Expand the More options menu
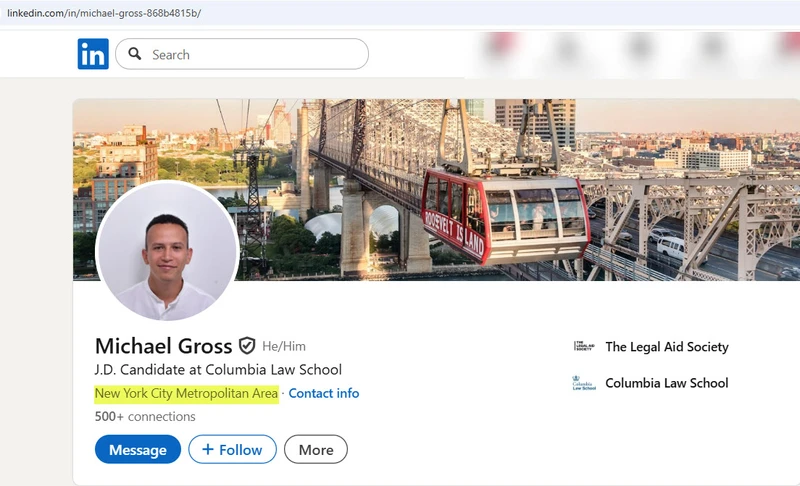The width and height of the screenshot is (800, 486). [x=315, y=450]
